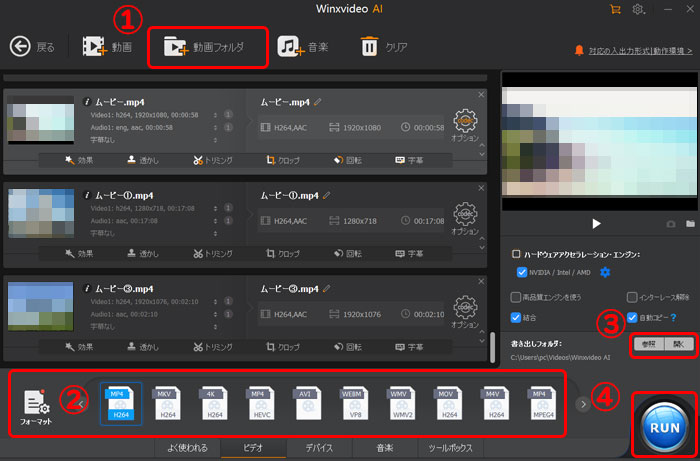
Task: Click the 動画フォルダ add-folder icon
Action: click(176, 46)
